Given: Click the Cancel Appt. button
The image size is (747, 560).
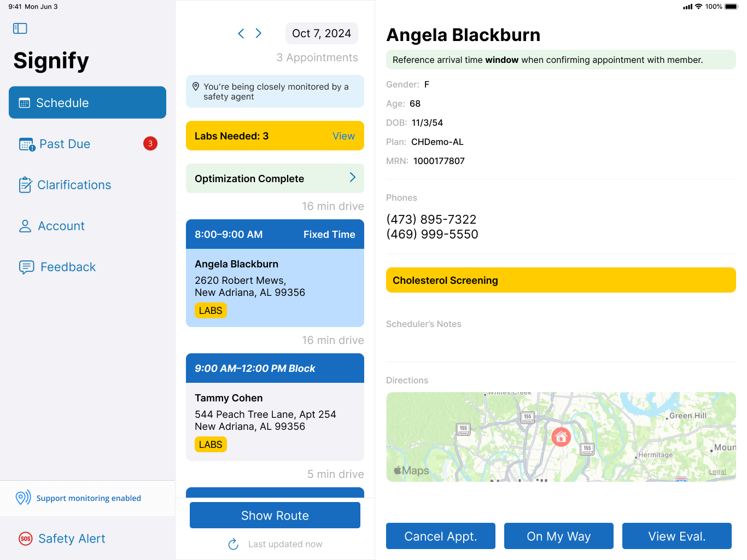Looking at the screenshot, I should coord(441,536).
